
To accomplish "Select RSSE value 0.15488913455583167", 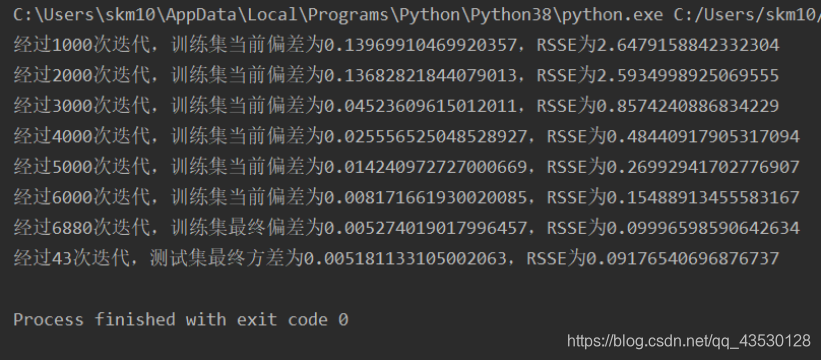I will click(703, 197).
